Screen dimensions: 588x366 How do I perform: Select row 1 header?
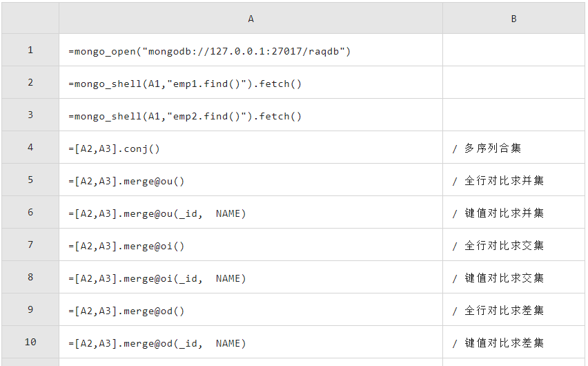pyautogui.click(x=30, y=50)
